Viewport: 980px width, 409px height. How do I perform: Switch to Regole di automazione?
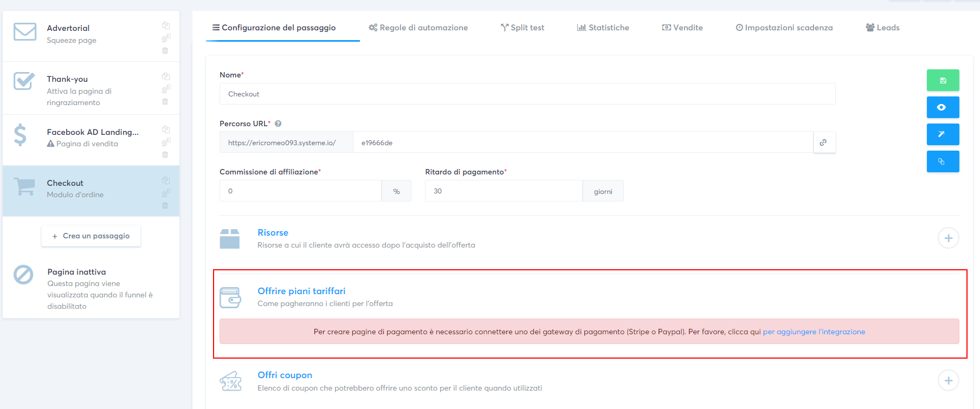coord(418,27)
